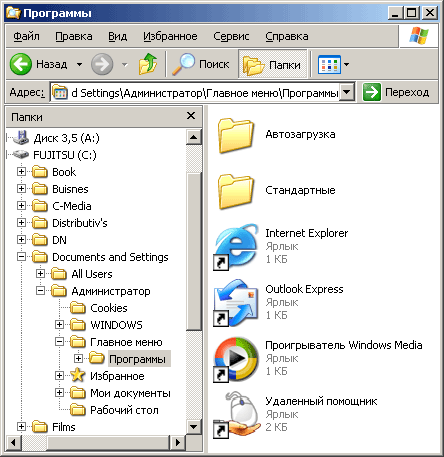The height and width of the screenshot is (457, 444).
Task: Click the Переход go button
Action: coord(396,92)
